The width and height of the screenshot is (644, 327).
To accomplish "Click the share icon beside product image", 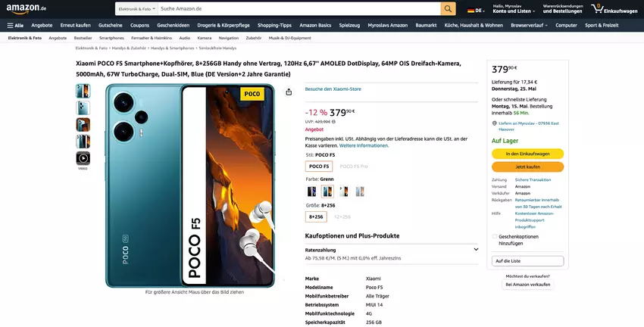I will [x=289, y=92].
